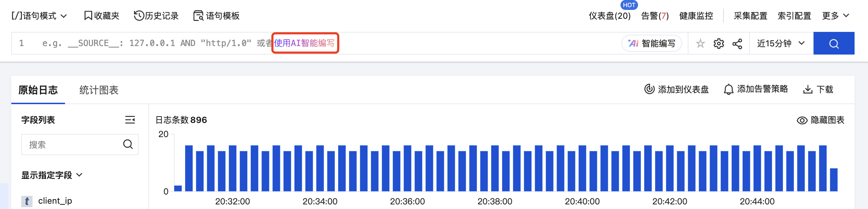The image size is (868, 209).
Task: Click 使用AI智能编写 link in query box
Action: pos(305,43)
